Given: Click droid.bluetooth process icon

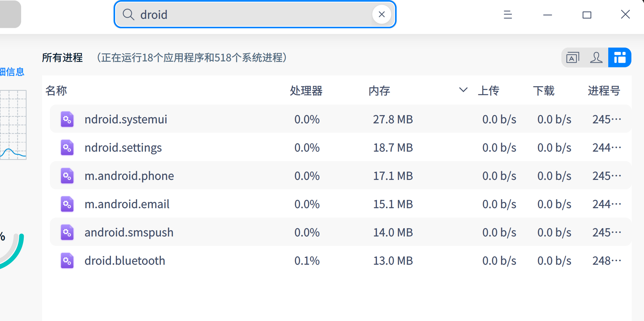Looking at the screenshot, I should tap(67, 261).
